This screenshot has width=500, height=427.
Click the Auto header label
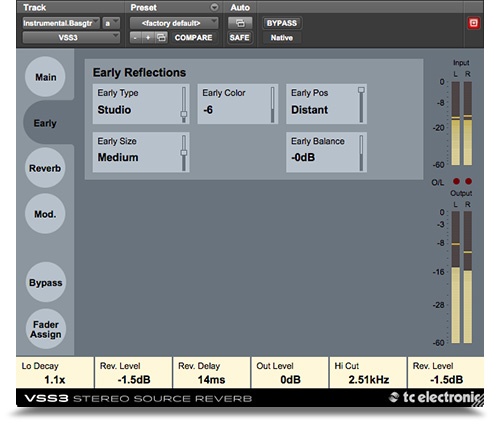pyautogui.click(x=240, y=7)
